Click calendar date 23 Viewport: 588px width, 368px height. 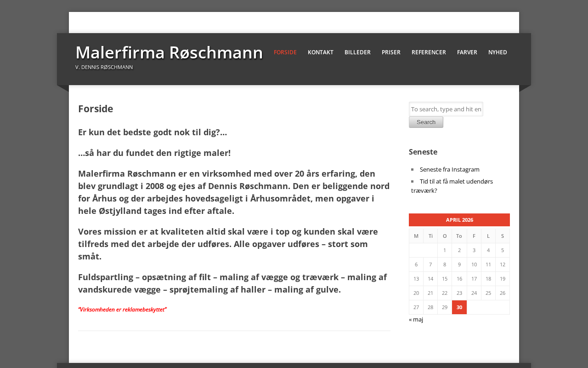pos(459,293)
